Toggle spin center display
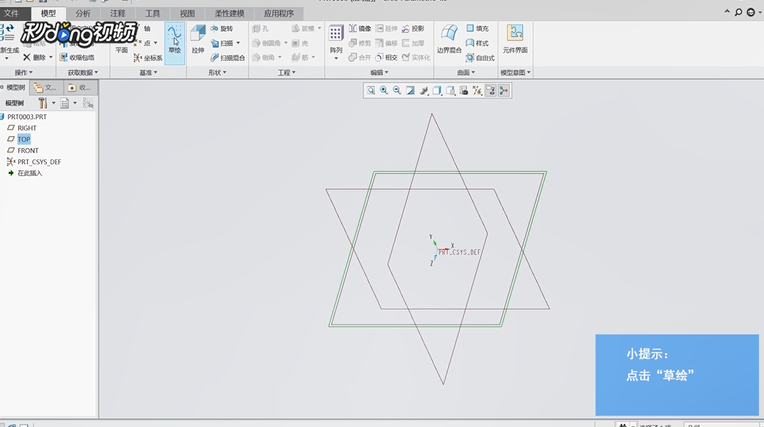 click(504, 91)
